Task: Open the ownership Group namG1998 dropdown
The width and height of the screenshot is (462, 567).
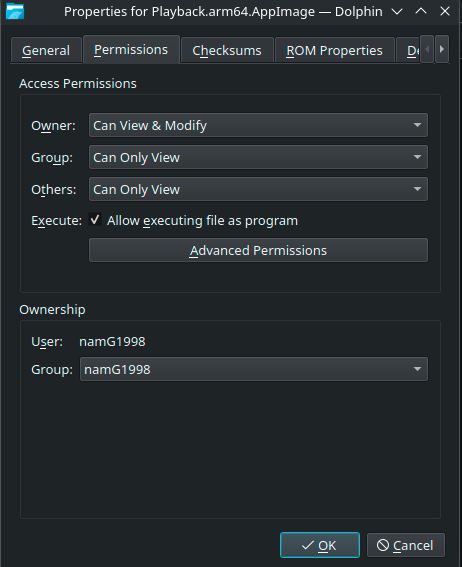Action: [253, 369]
